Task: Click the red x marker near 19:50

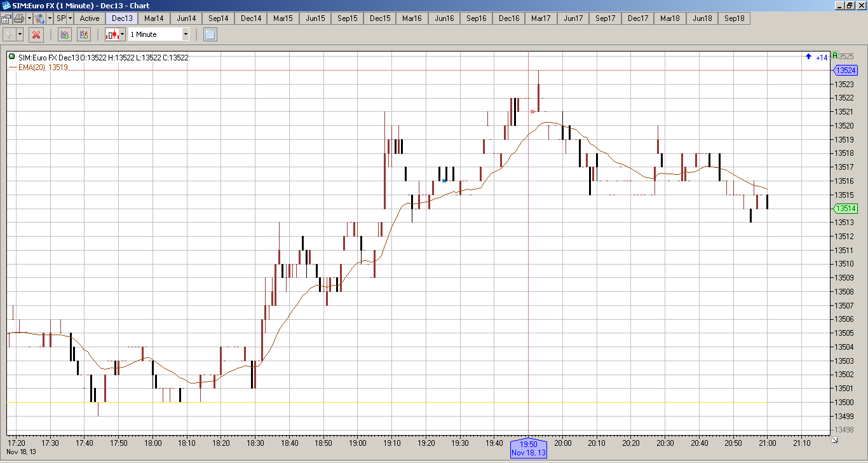Action: [x=532, y=112]
